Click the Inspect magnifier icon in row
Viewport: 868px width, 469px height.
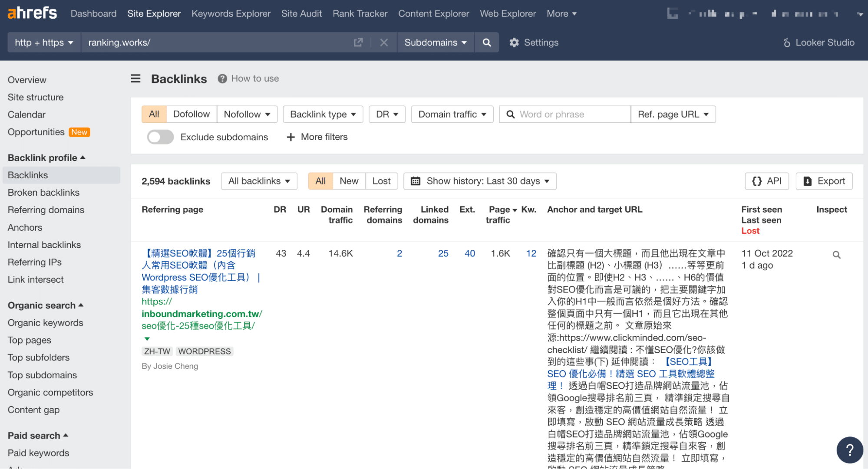click(836, 255)
